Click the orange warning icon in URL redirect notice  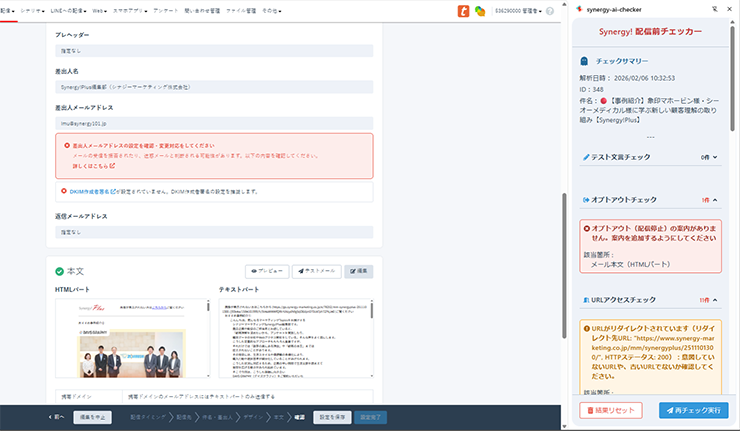[587, 329]
